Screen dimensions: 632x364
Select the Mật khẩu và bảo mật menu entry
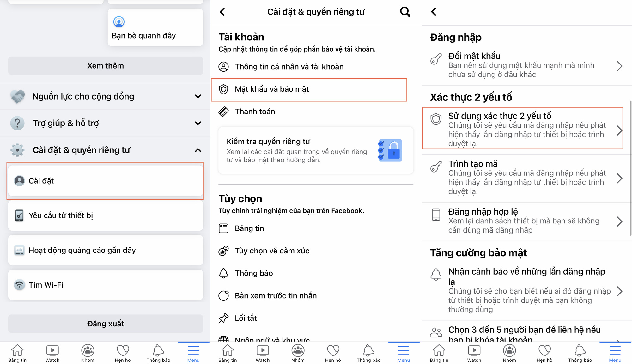pos(308,89)
